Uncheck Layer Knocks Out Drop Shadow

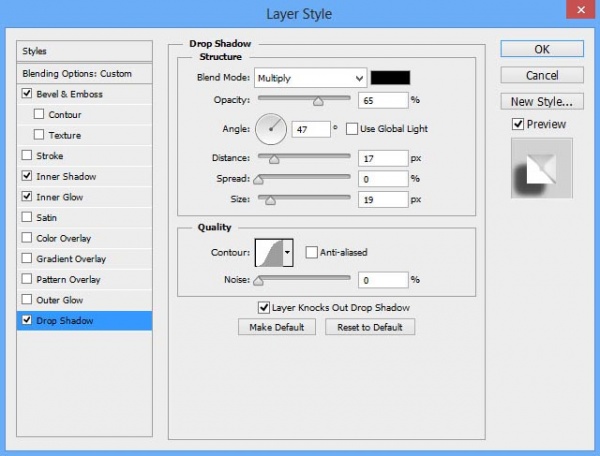pos(264,308)
